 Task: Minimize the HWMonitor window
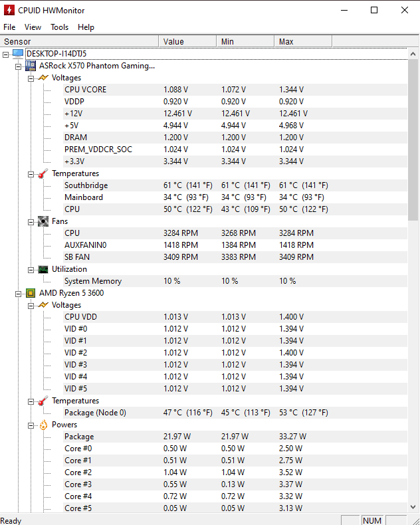(344, 10)
